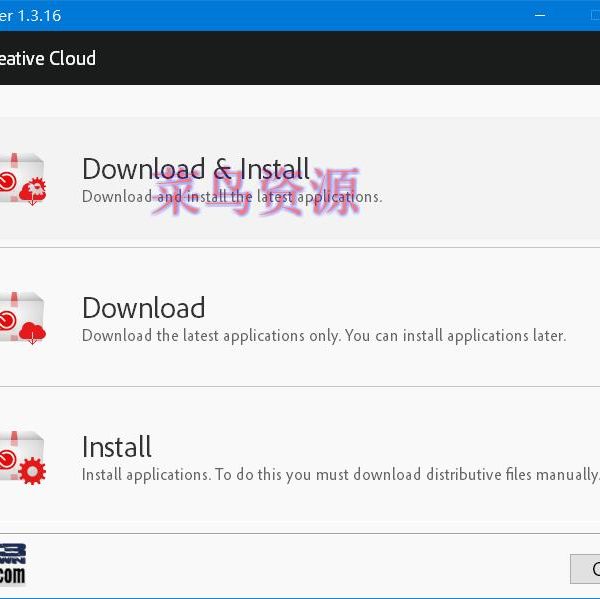Click blank area right of Install heading
This screenshot has height=599, width=600.
pos(400,440)
